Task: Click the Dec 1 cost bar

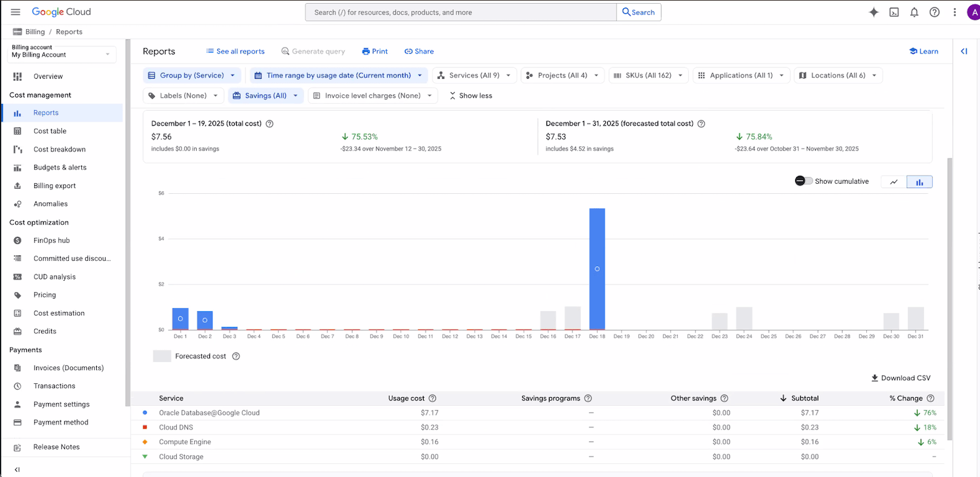Action: 181,319
